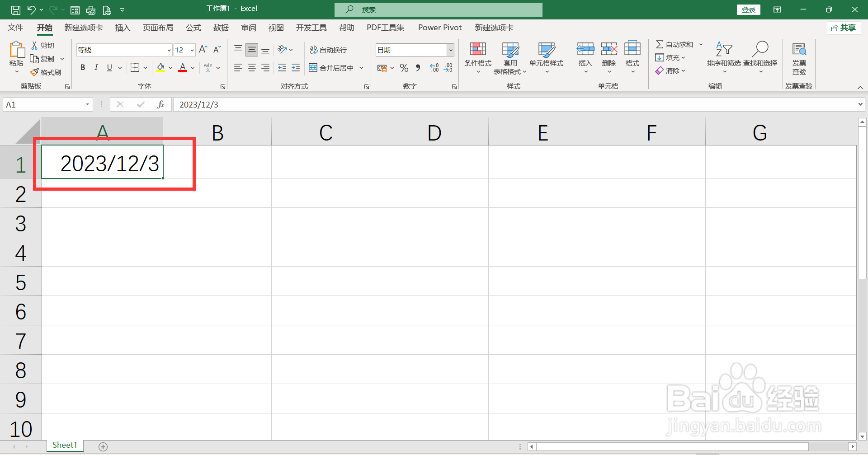868x455 pixels.
Task: Select cell A1 containing 2023/12/3
Action: tap(102, 162)
